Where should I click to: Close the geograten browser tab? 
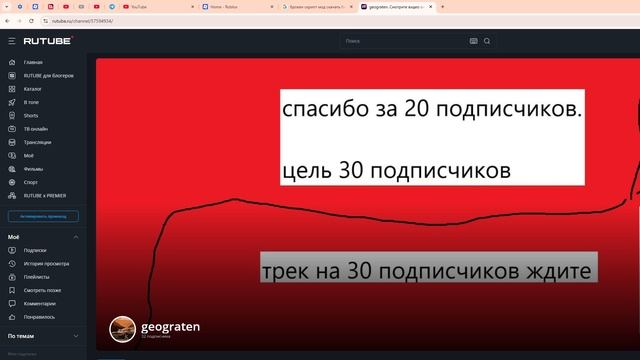click(431, 7)
